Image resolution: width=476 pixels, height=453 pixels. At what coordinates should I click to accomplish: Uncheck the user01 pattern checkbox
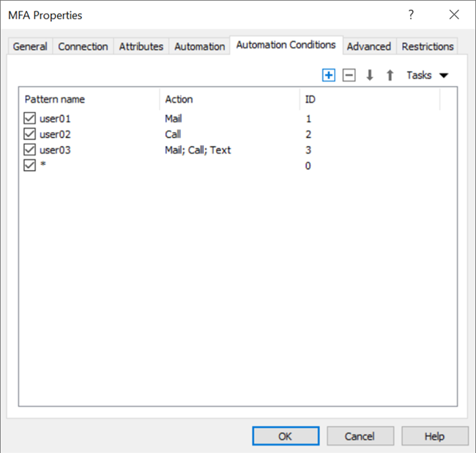30,118
